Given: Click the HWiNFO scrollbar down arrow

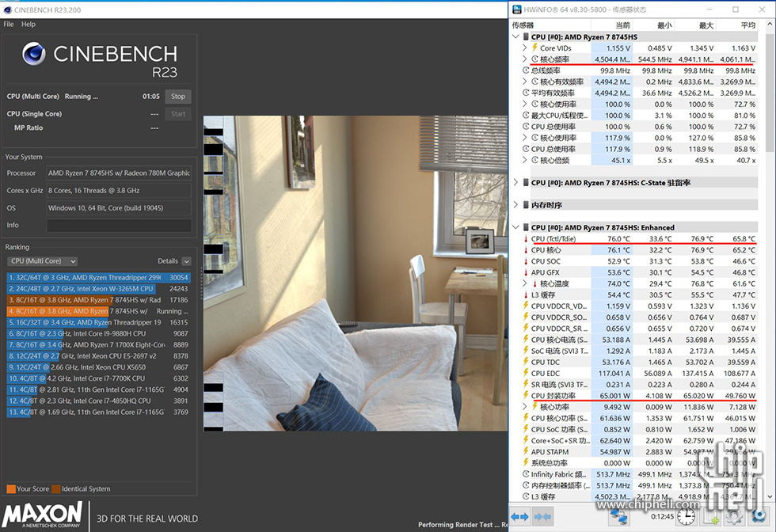Looking at the screenshot, I should [x=770, y=496].
